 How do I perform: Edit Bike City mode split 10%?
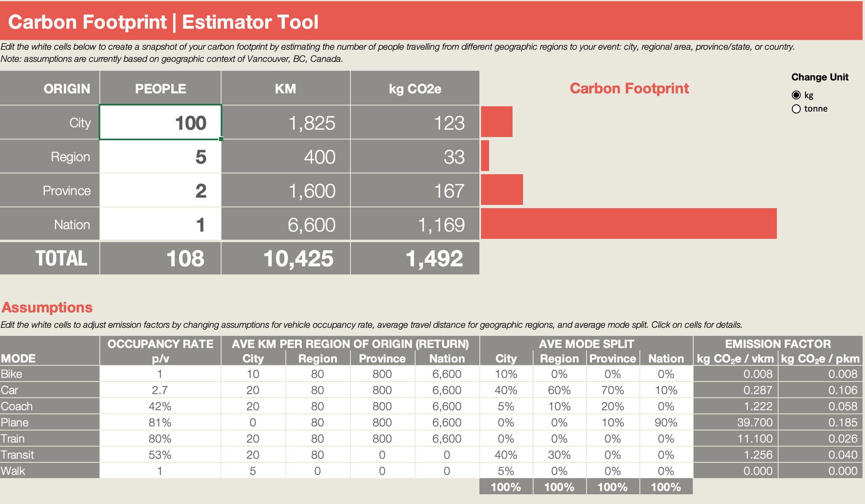(x=506, y=374)
